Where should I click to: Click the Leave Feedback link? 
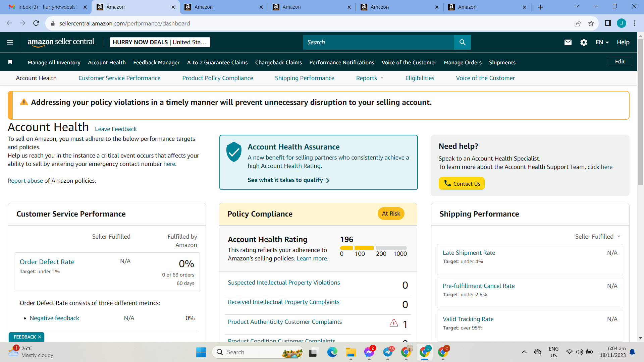tap(116, 129)
